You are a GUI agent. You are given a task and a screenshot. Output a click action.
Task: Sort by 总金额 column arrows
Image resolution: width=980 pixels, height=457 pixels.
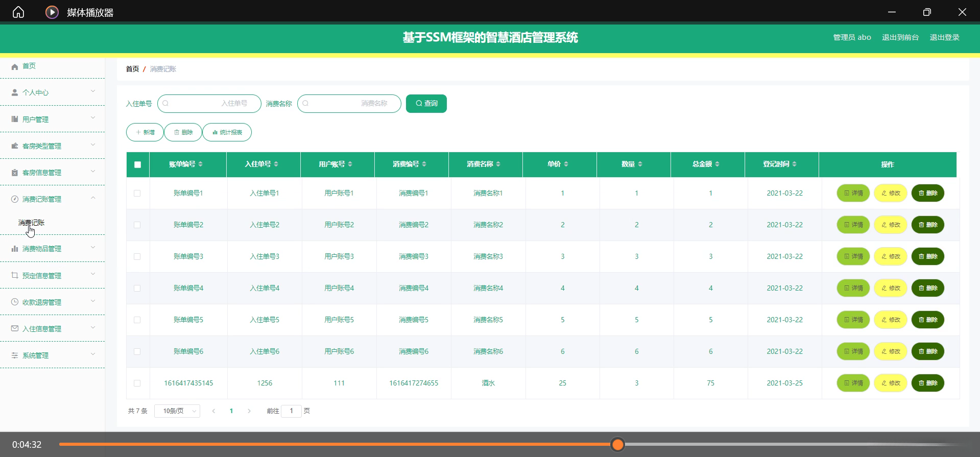[x=717, y=164]
